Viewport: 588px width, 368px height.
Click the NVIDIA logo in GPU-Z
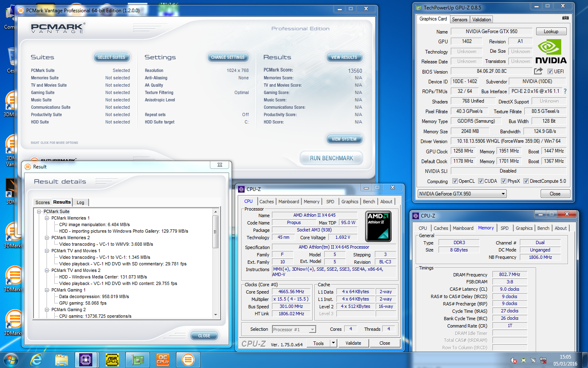pyautogui.click(x=551, y=52)
